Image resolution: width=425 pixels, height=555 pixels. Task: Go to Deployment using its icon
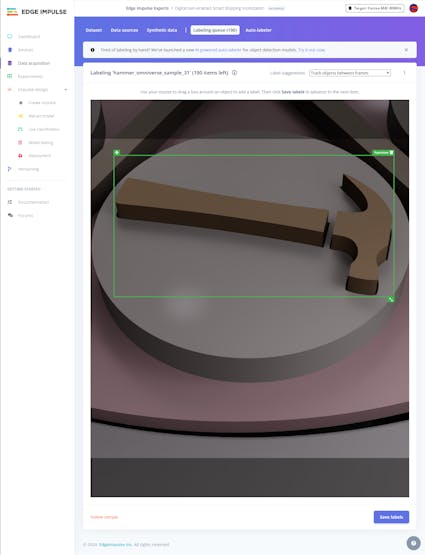click(x=20, y=156)
